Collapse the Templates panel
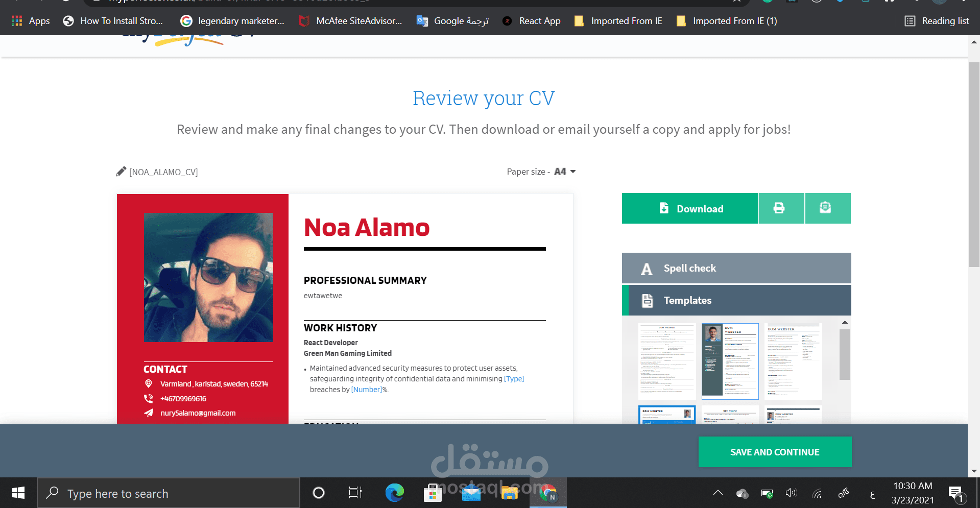Screen dimensions: 980x508 pos(736,300)
